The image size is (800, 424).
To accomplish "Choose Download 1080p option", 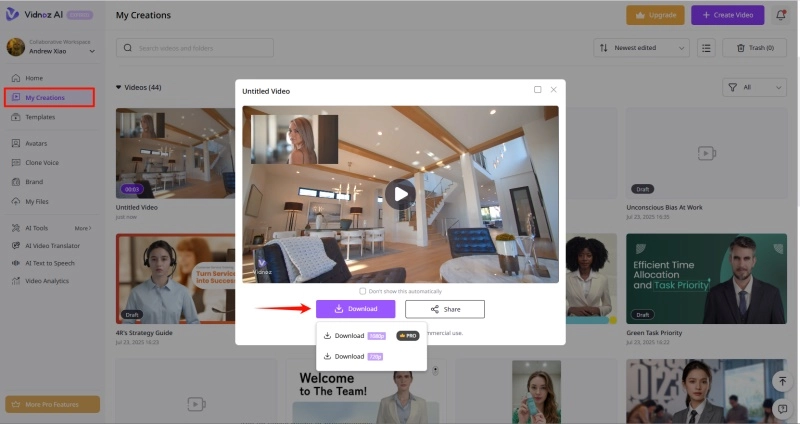I will click(355, 336).
